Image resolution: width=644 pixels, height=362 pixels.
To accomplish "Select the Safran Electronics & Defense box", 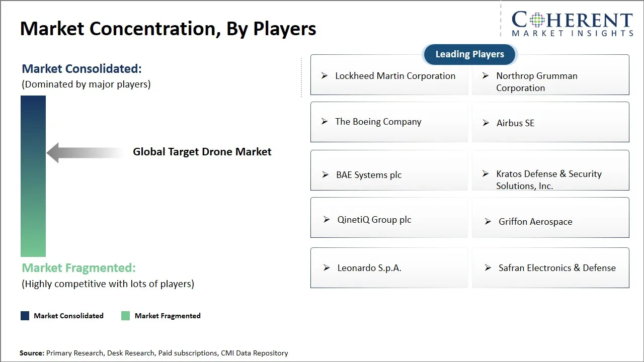I will 550,268.
